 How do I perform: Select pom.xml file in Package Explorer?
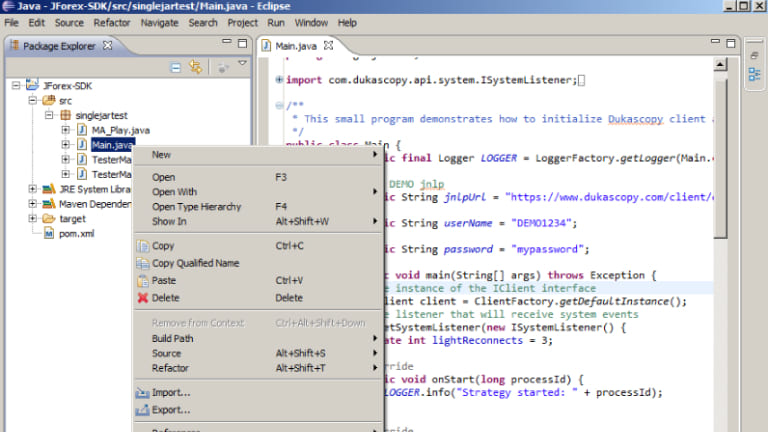coord(75,233)
